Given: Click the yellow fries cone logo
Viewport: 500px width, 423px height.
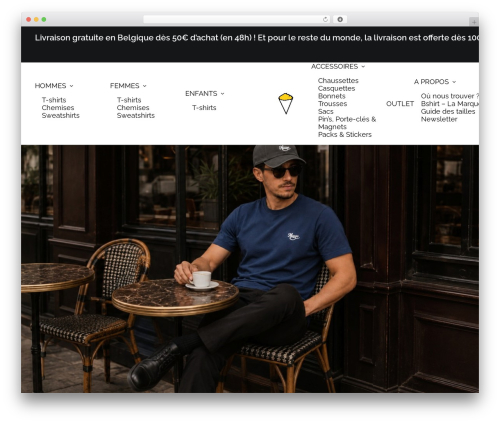Looking at the screenshot, I should [286, 104].
